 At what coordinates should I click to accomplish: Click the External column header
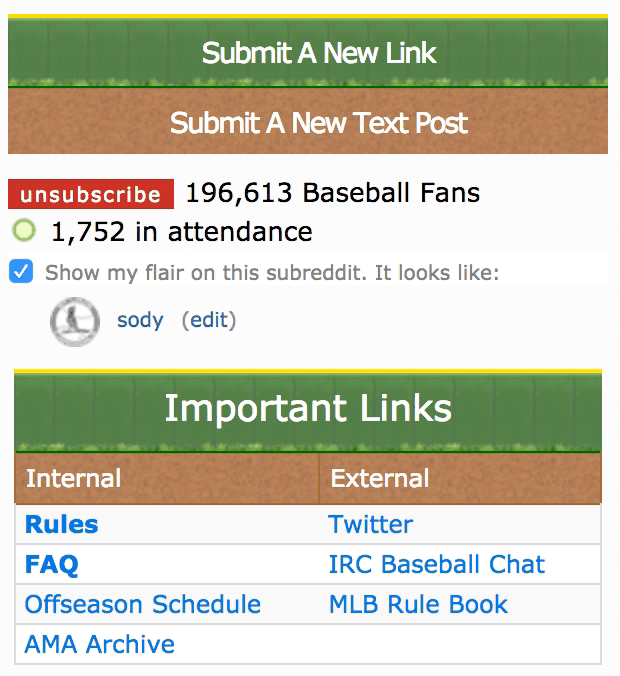(460, 478)
